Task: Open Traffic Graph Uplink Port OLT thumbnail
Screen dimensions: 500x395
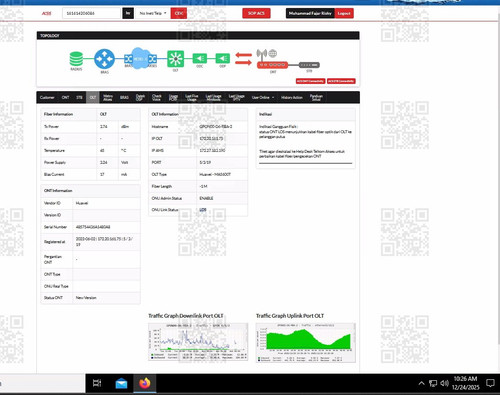Action: pyautogui.click(x=306, y=342)
